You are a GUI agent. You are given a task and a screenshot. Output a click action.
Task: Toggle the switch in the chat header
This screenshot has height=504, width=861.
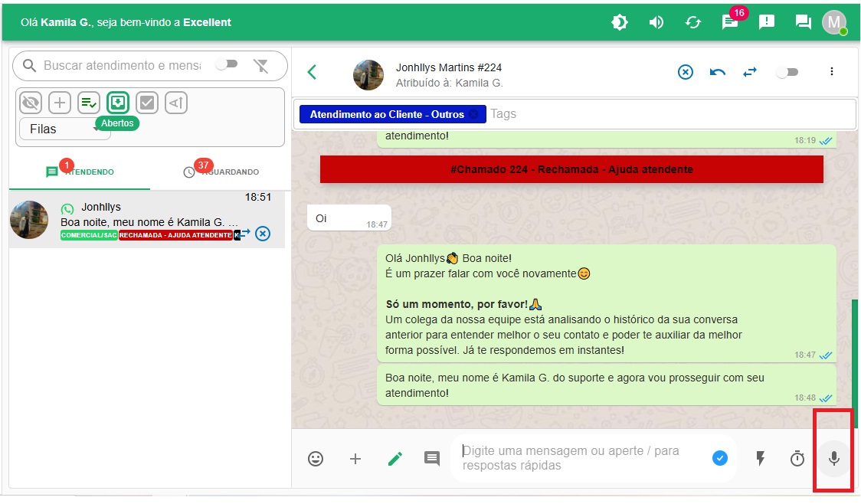point(787,72)
